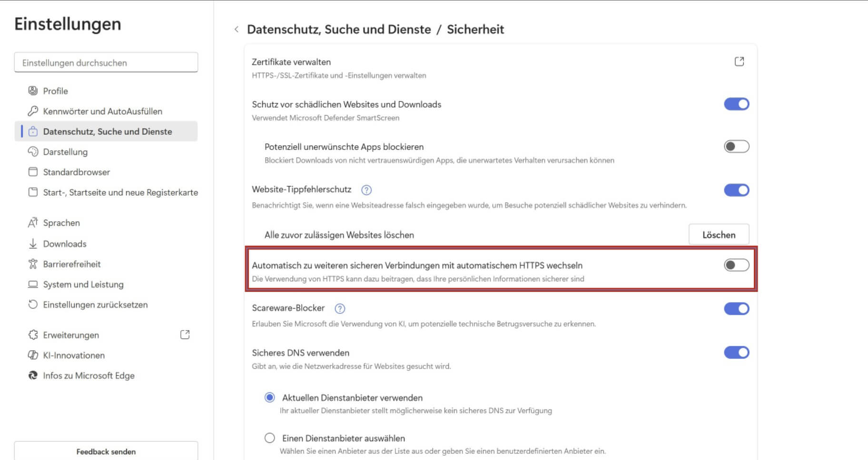Click the Profile icon in sidebar
Image resolution: width=868 pixels, height=460 pixels.
(x=33, y=90)
